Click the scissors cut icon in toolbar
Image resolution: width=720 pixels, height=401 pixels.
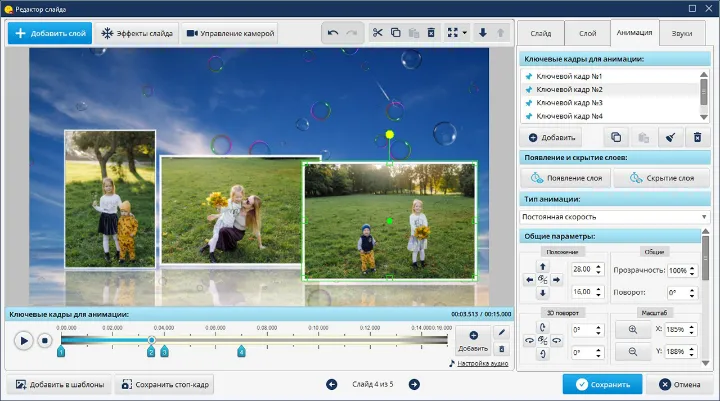click(378, 33)
